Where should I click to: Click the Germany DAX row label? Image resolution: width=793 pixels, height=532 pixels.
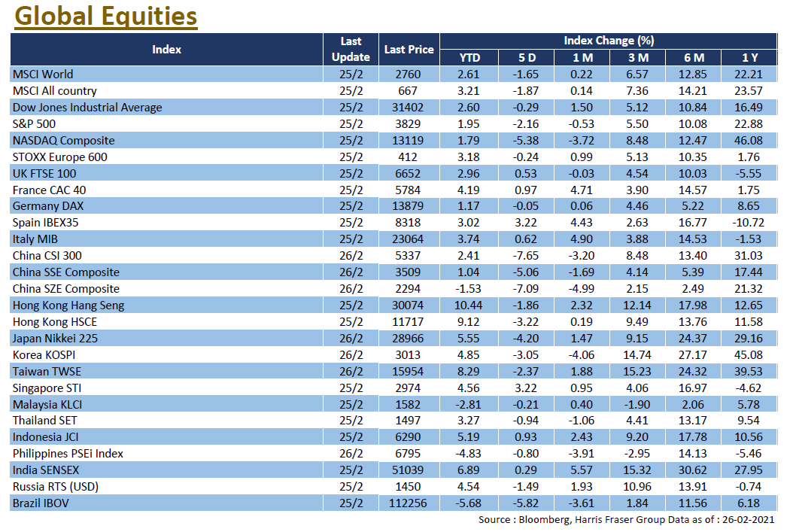click(48, 206)
